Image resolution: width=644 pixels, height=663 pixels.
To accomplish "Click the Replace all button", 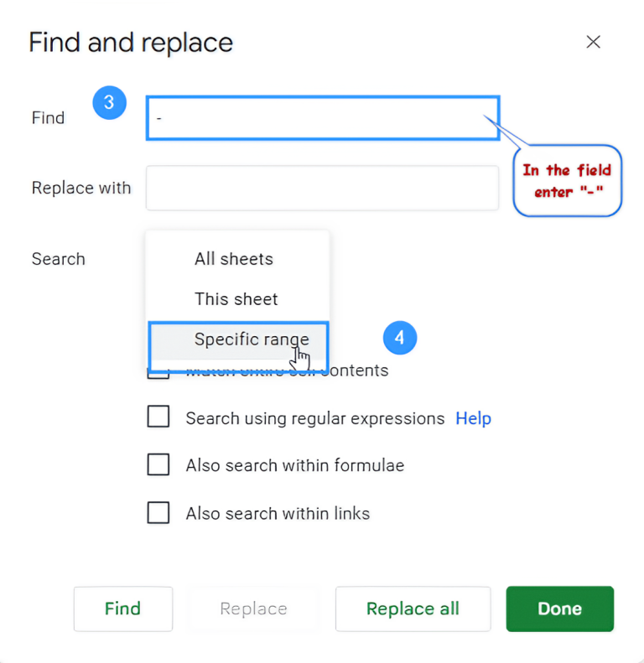I will [413, 609].
